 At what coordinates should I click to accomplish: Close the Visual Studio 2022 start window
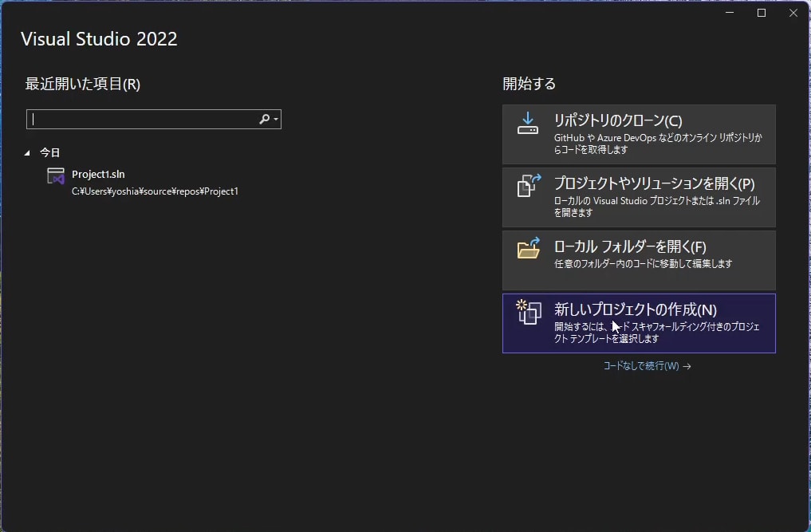coord(793,13)
